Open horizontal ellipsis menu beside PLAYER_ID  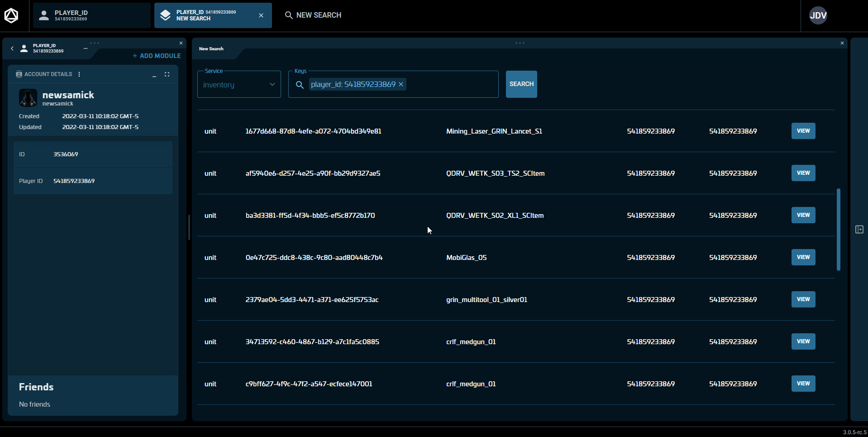[86, 48]
